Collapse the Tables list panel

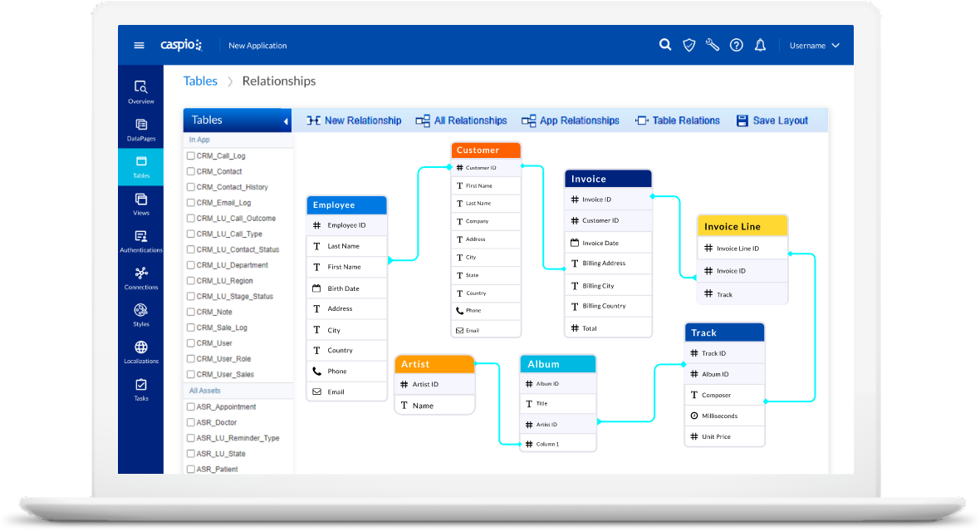click(x=287, y=120)
